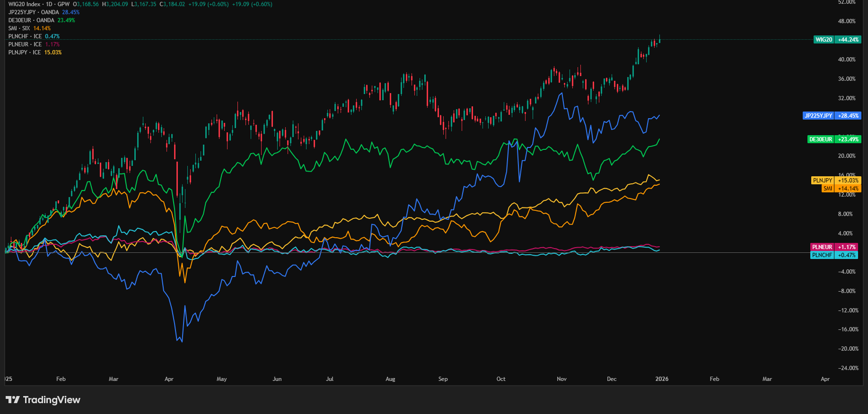Select the SMI SIX legend entry

(19, 28)
